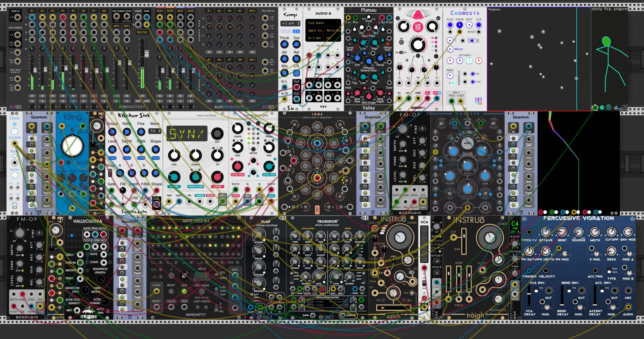This screenshot has width=644, height=339.
Task: Click the Komp Mix knob
Action: pos(285,73)
